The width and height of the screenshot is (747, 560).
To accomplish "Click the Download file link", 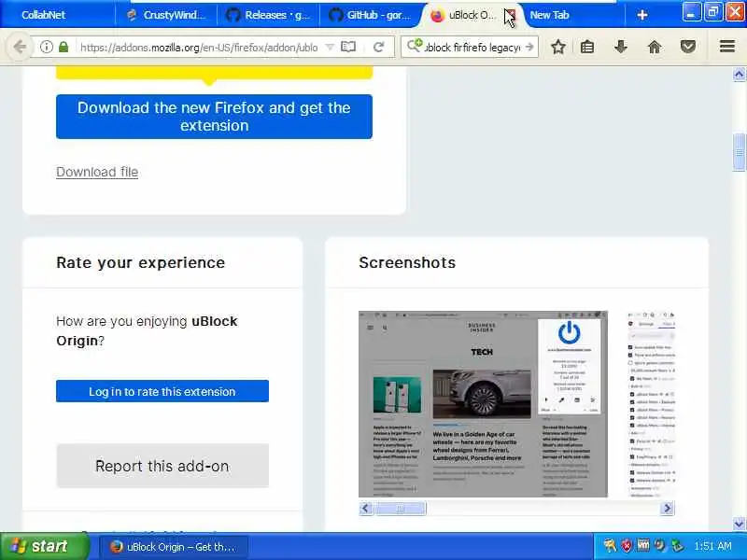I will point(97,172).
